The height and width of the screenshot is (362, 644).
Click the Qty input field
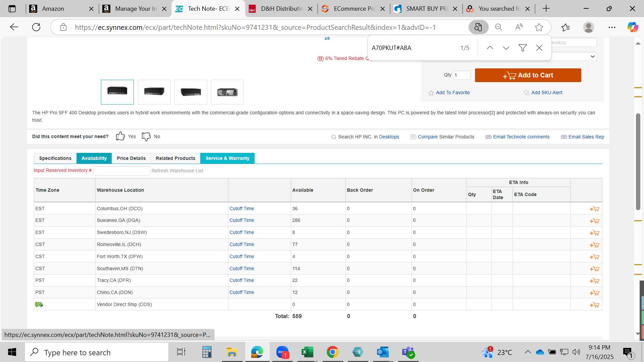coord(462,75)
